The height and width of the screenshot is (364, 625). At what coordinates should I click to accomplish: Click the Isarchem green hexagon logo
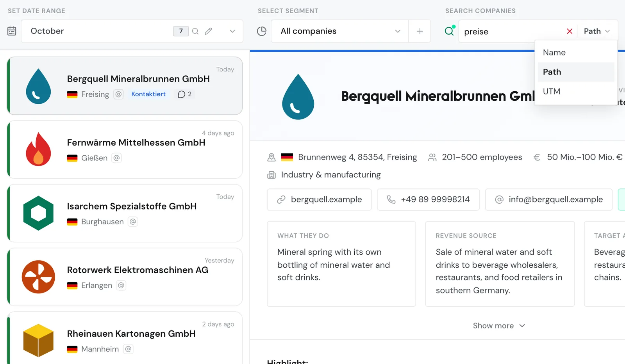coord(38,213)
